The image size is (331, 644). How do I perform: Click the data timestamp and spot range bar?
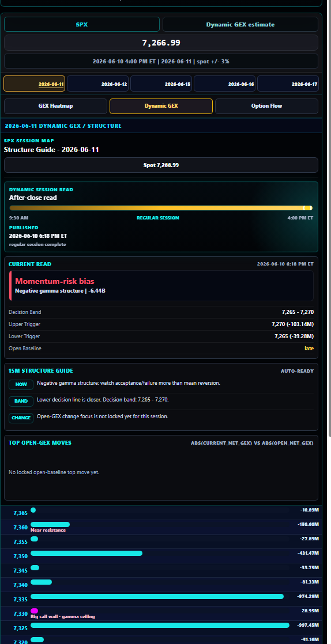point(161,61)
